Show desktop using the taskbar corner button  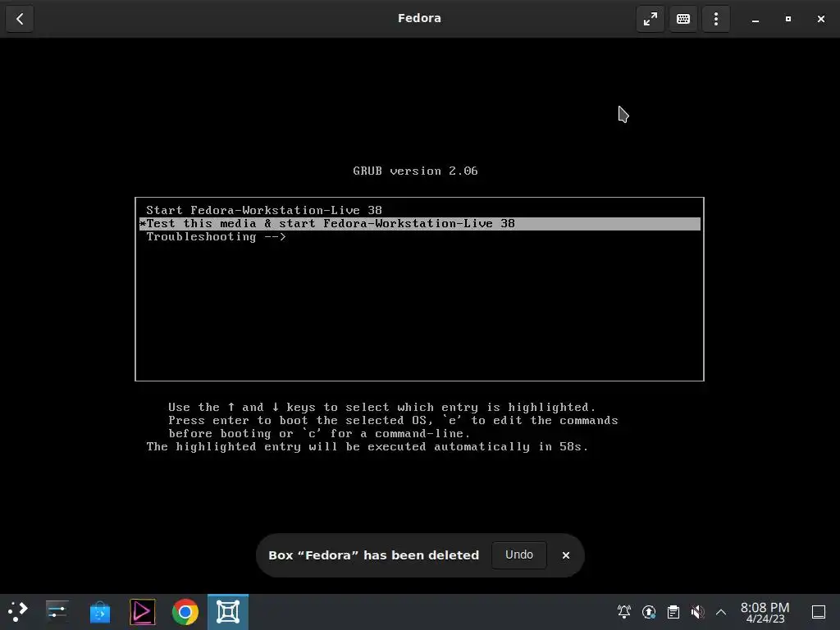819,612
